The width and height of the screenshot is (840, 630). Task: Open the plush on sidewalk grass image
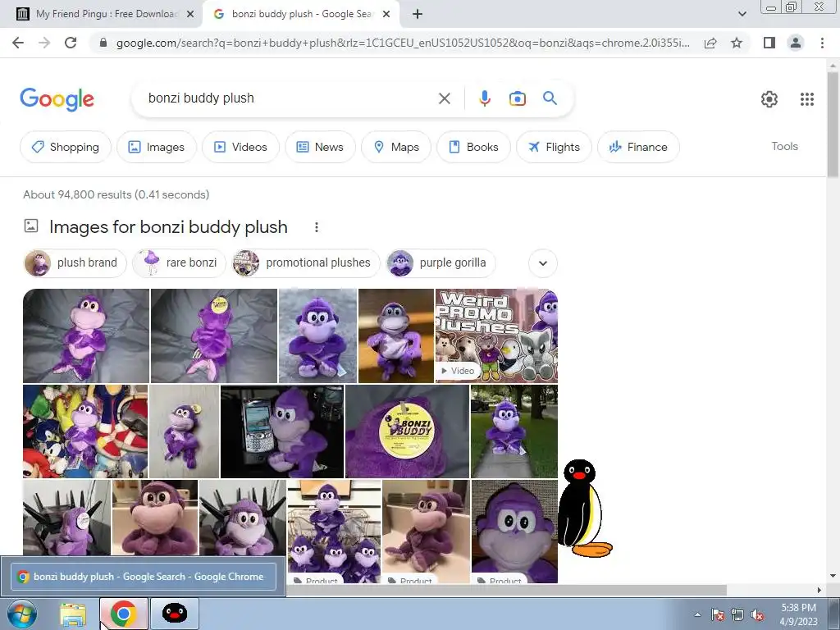(x=514, y=431)
